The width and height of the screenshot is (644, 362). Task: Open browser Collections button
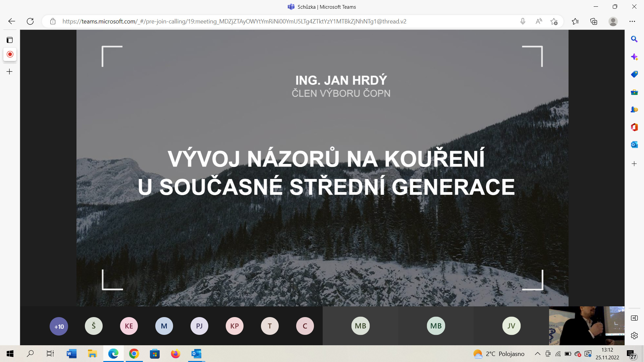(594, 21)
